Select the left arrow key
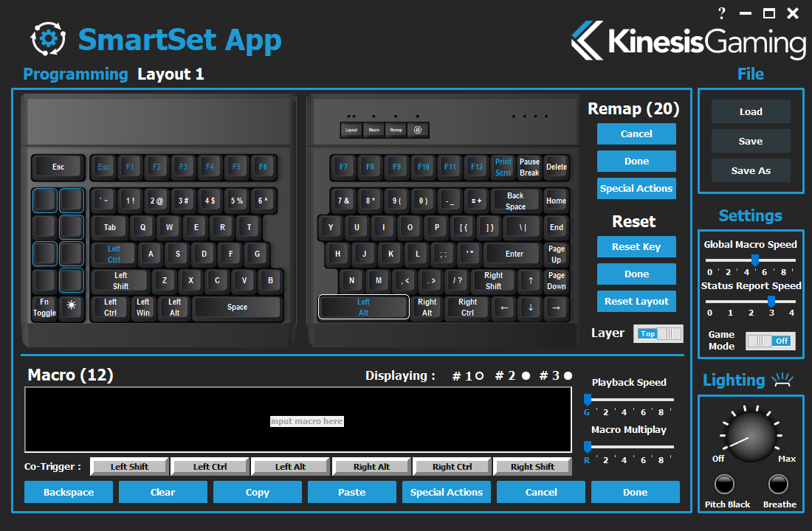Viewport: 812px width, 531px height. (504, 308)
